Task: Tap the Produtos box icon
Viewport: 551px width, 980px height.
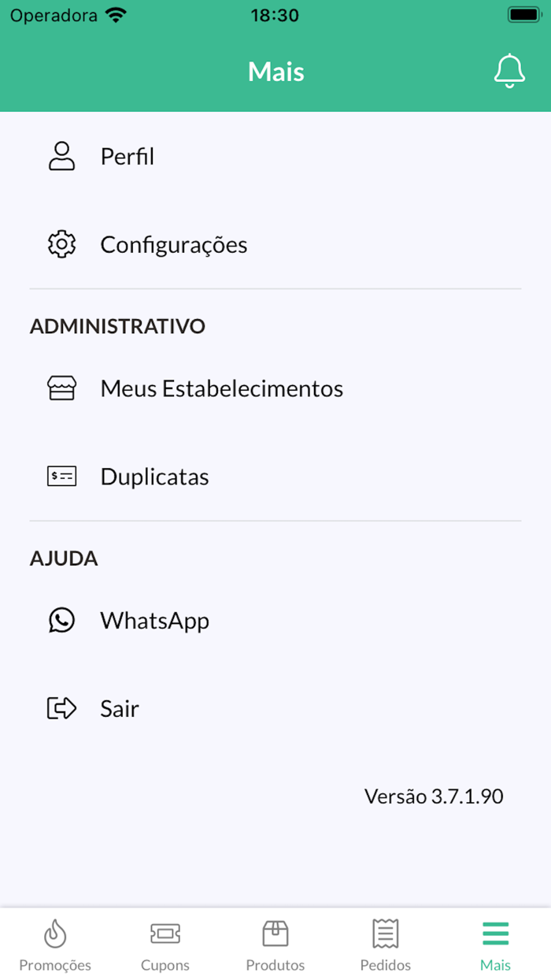Action: tap(275, 934)
